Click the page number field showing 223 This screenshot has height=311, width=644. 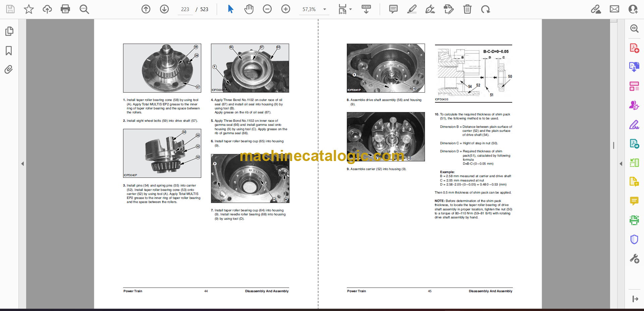pyautogui.click(x=185, y=9)
